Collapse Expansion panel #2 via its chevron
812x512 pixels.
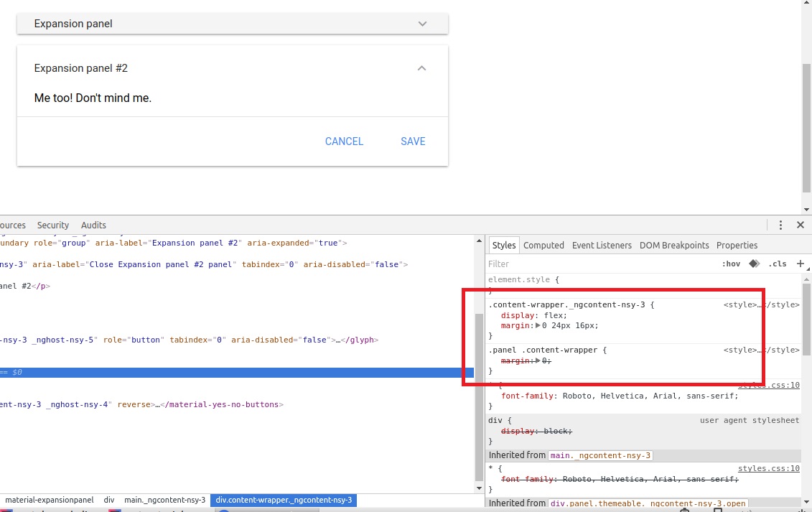tap(421, 68)
